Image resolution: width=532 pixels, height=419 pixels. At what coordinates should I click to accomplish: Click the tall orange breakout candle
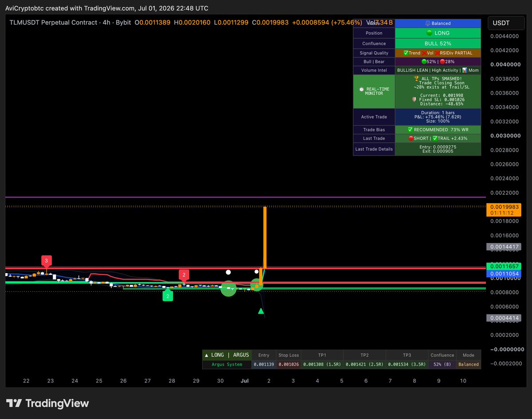265,237
